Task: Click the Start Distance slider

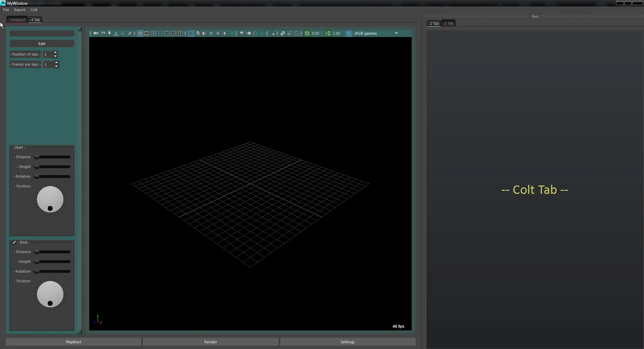Action: coord(52,157)
